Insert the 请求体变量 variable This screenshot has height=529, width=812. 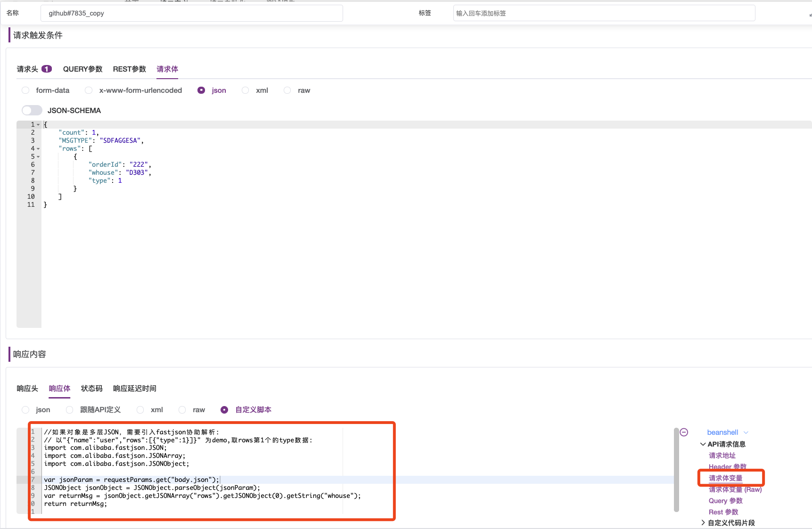[725, 478]
